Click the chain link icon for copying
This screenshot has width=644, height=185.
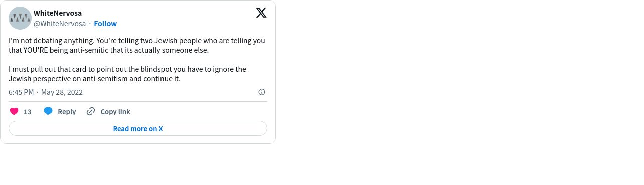91,111
